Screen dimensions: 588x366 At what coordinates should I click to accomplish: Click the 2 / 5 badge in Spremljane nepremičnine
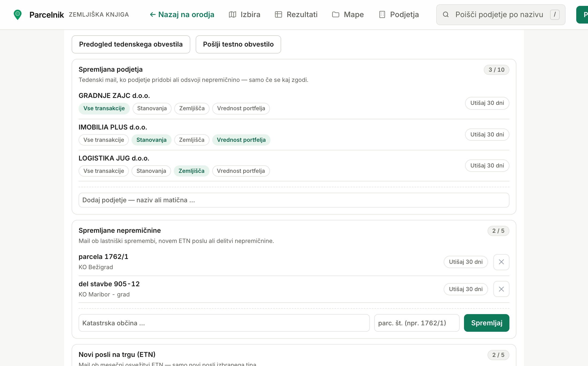pyautogui.click(x=498, y=231)
